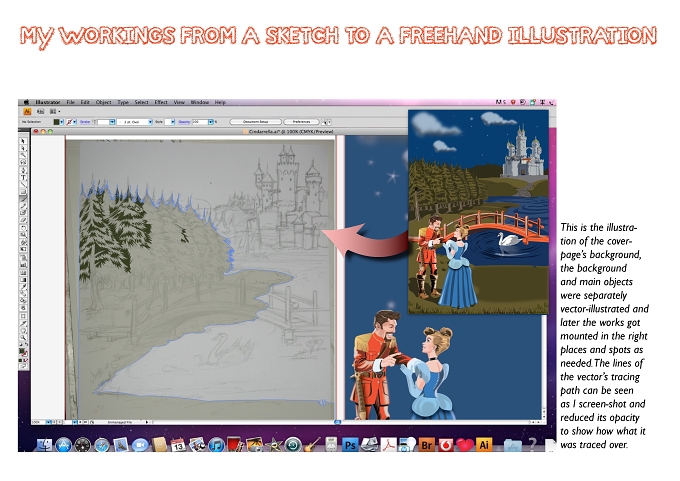Click the fill color swatch in control bar
Image resolution: width=680 pixels, height=481 pixels.
[57, 122]
